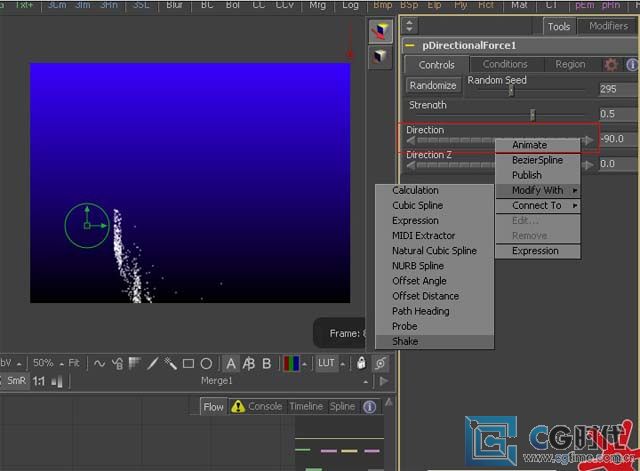Open the Spline tab
This screenshot has width=640, height=471.
click(342, 407)
